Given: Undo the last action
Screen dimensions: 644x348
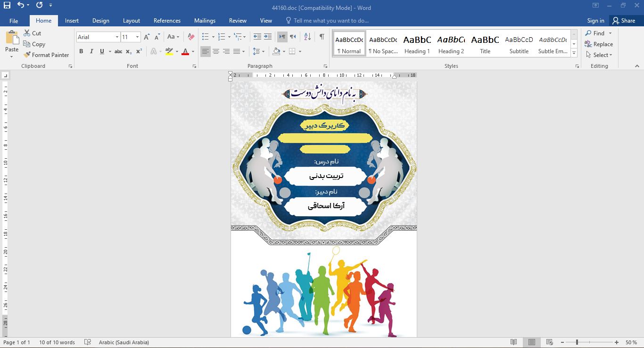Looking at the screenshot, I should (21, 5).
